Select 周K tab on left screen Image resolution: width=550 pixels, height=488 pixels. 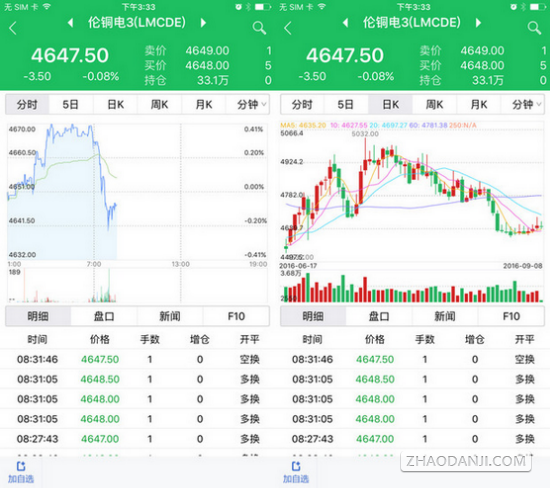[160, 105]
